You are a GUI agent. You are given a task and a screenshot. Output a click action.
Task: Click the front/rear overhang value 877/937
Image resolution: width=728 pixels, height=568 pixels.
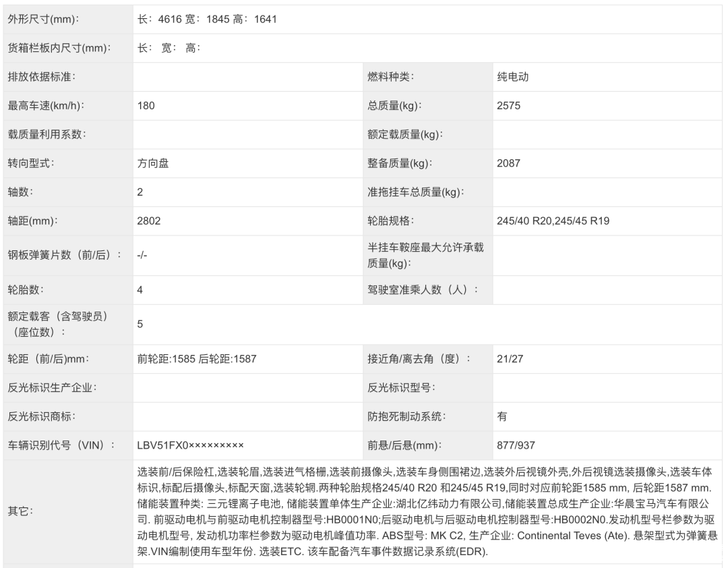(516, 445)
